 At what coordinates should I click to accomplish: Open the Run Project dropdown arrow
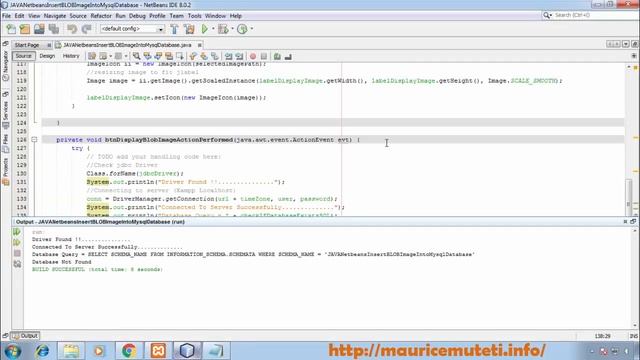pyautogui.click(x=213, y=29)
